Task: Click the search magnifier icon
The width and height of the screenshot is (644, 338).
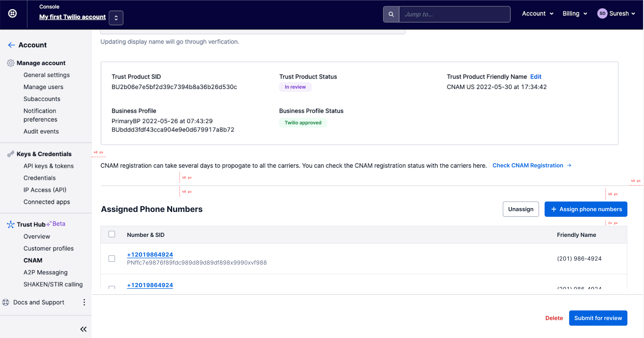Action: point(391,14)
